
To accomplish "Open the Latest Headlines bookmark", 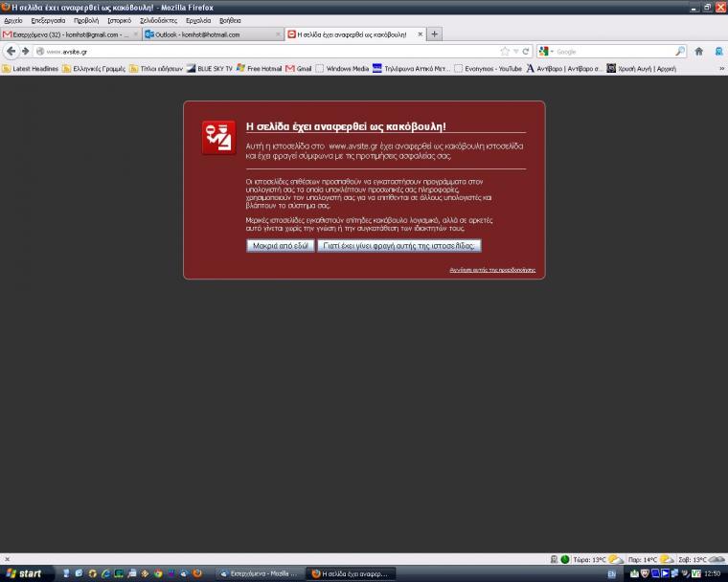I will click(31, 69).
